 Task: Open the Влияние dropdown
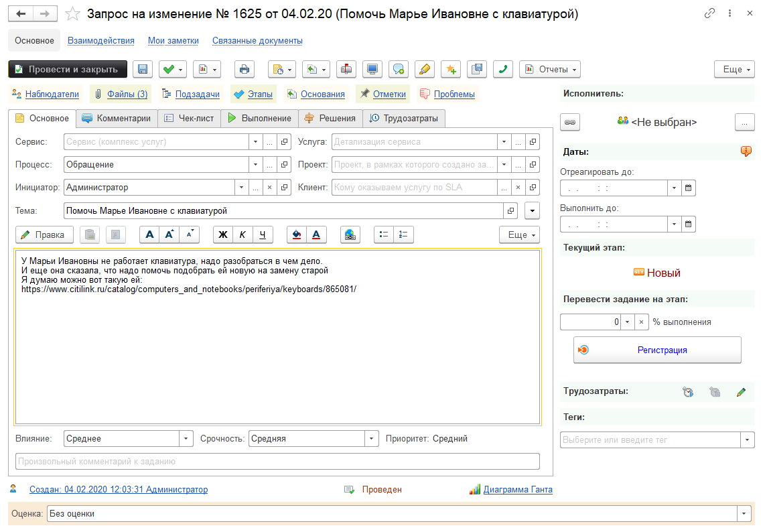[186, 438]
